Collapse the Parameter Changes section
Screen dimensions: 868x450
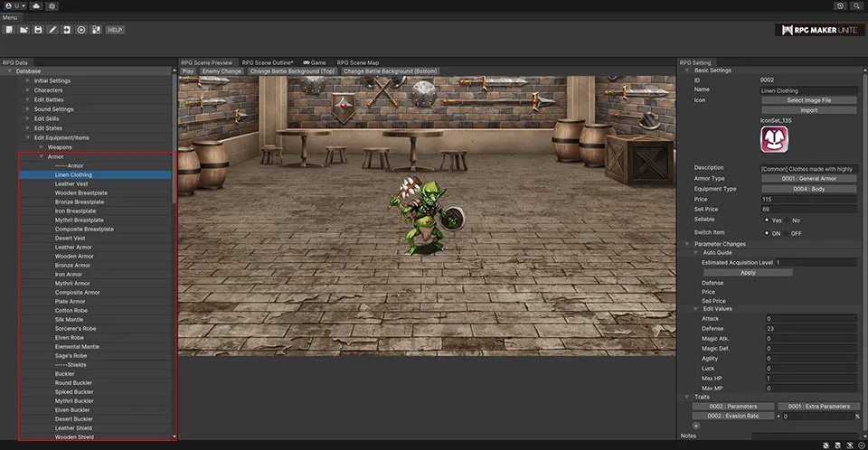pyautogui.click(x=686, y=243)
